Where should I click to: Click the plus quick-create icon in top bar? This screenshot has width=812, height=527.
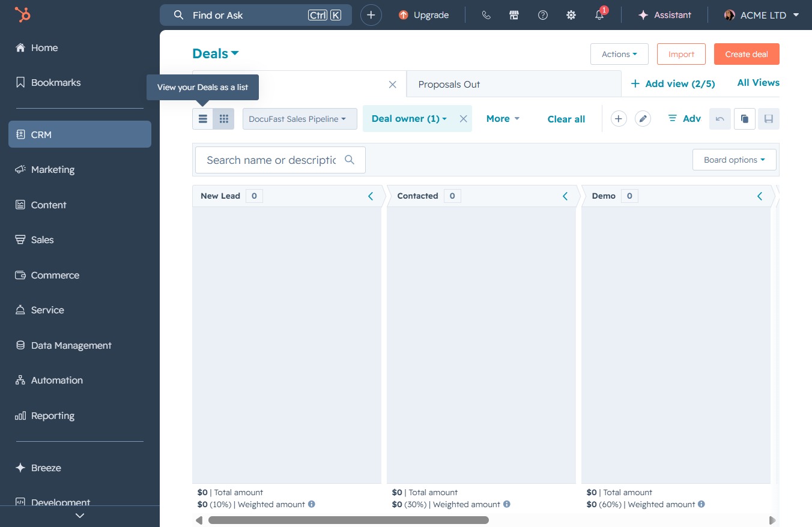371,15
